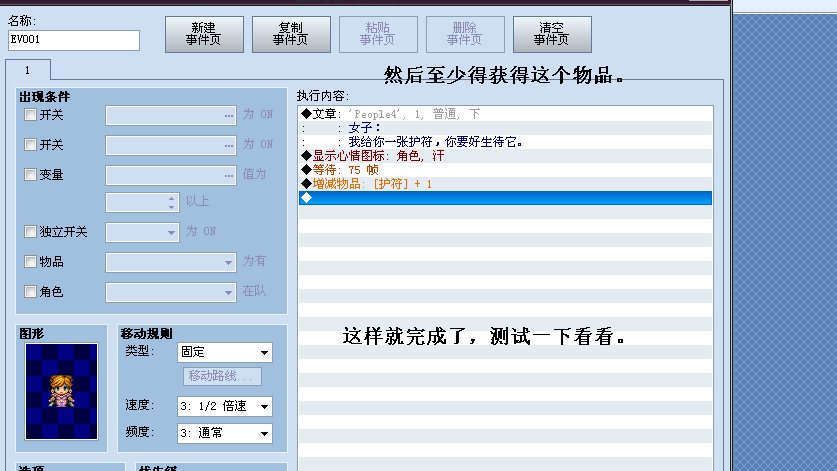Viewport: 837px width, 471px height.
Task: Select the 增减物品：[护符] + 1 command
Action: [505, 184]
